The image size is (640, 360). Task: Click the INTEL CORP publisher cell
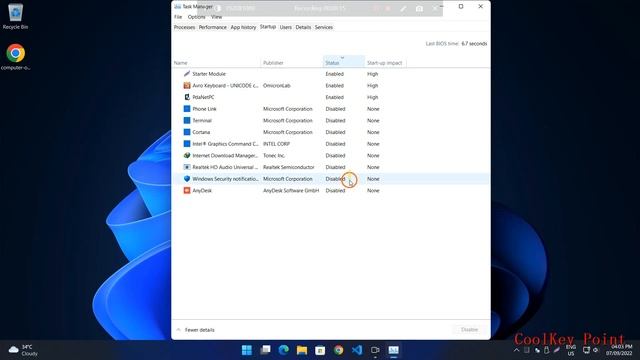point(276,144)
